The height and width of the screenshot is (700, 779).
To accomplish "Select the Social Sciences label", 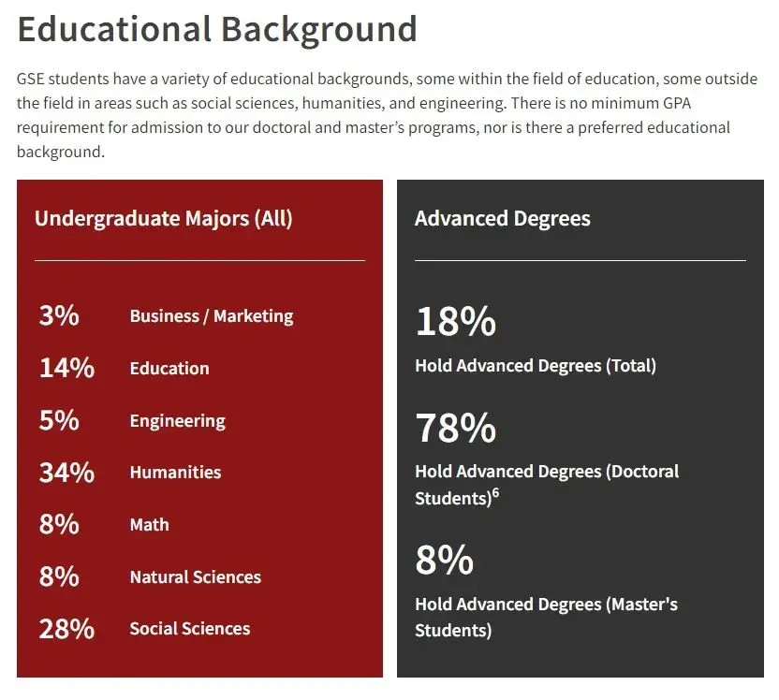I will point(189,629).
